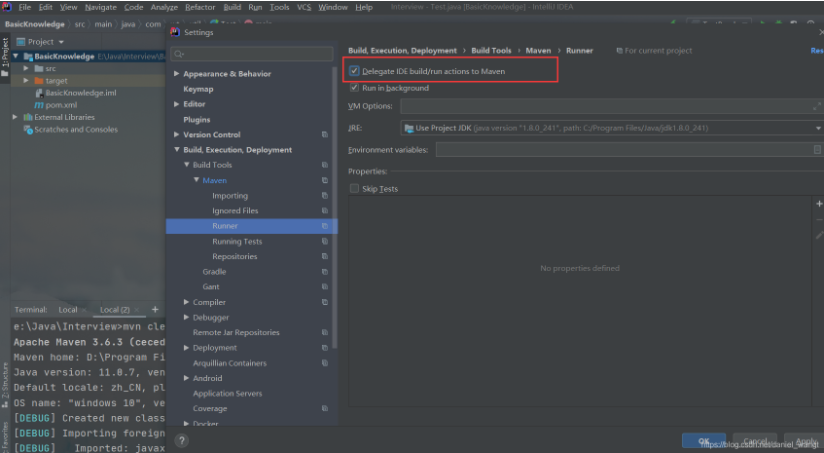Expand VM Options field with expand icon

(x=817, y=106)
